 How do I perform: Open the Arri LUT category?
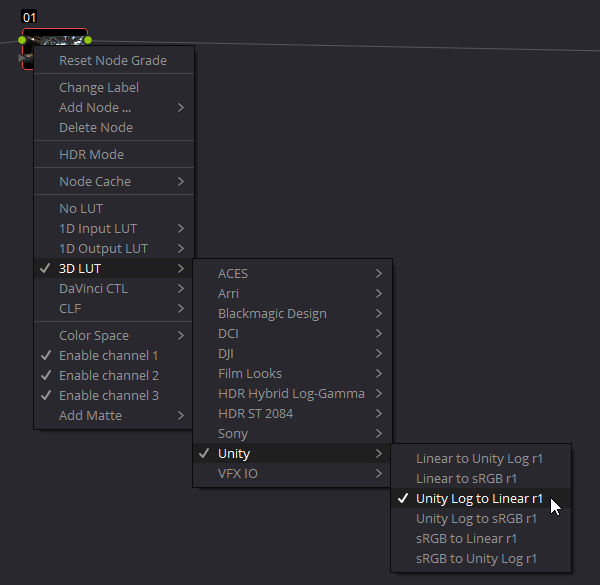[x=293, y=293]
